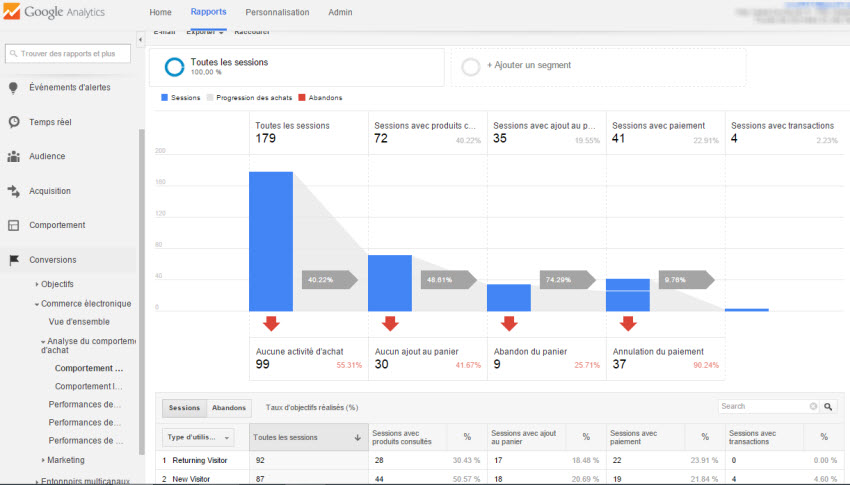The image size is (850, 485).
Task: Switch the table to Sessions
Action: click(184, 408)
